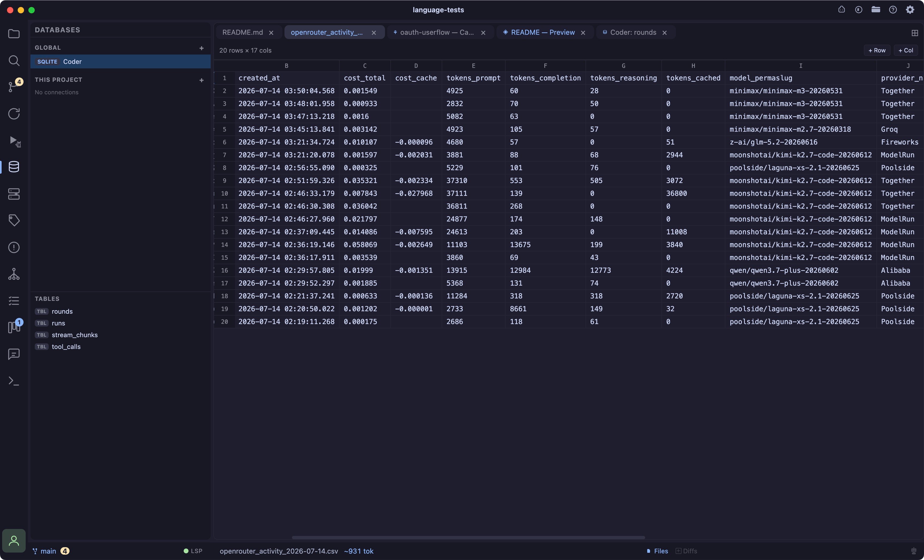Screen dimensions: 924x560
Task: Switch to oauth-userflow tab
Action: tap(437, 32)
